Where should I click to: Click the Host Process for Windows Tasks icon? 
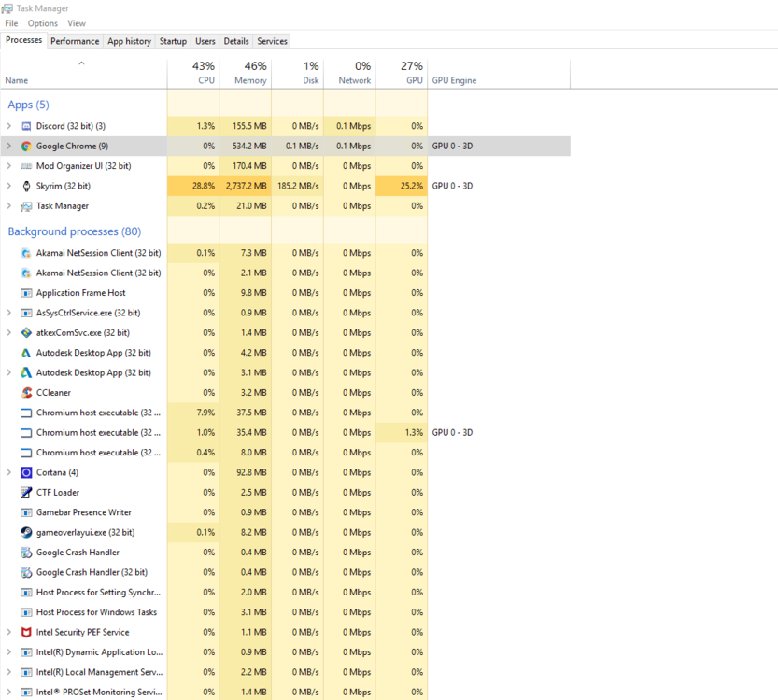click(x=26, y=612)
